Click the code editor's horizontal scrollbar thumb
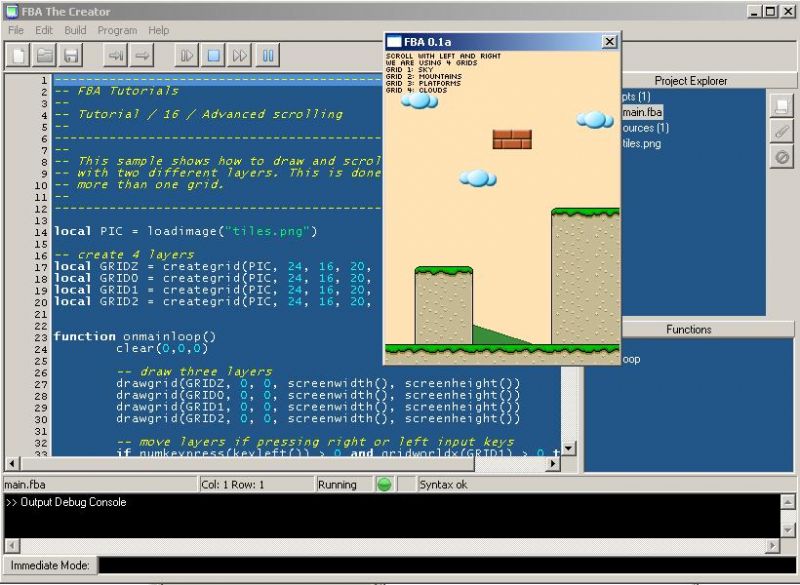This screenshot has width=800, height=585. click(x=247, y=464)
